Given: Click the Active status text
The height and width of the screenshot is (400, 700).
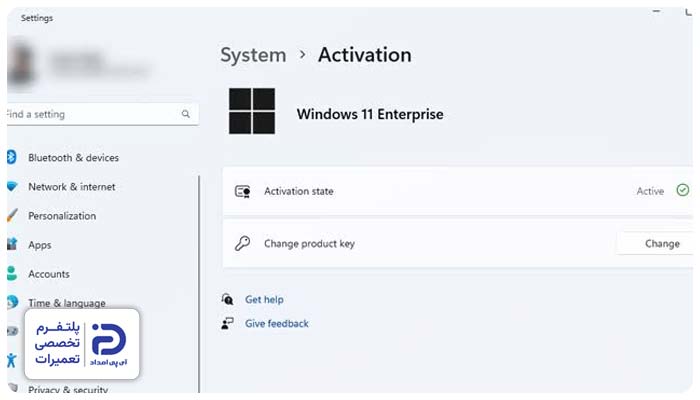Looking at the screenshot, I should point(650,191).
